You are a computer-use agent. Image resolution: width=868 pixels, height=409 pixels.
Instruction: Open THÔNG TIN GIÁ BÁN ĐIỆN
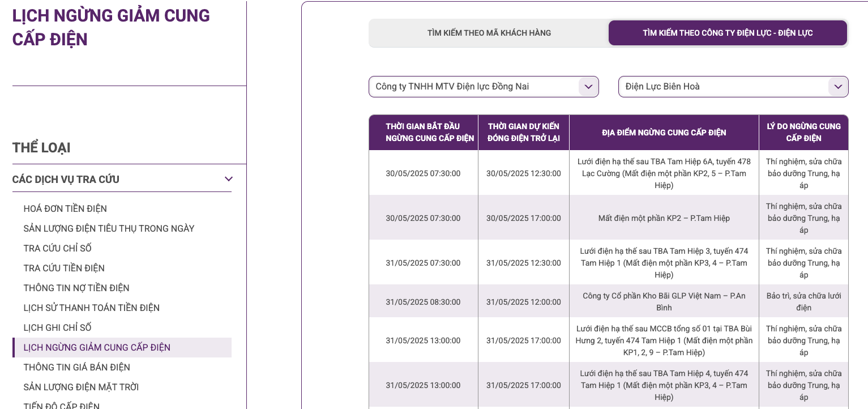pyautogui.click(x=76, y=367)
